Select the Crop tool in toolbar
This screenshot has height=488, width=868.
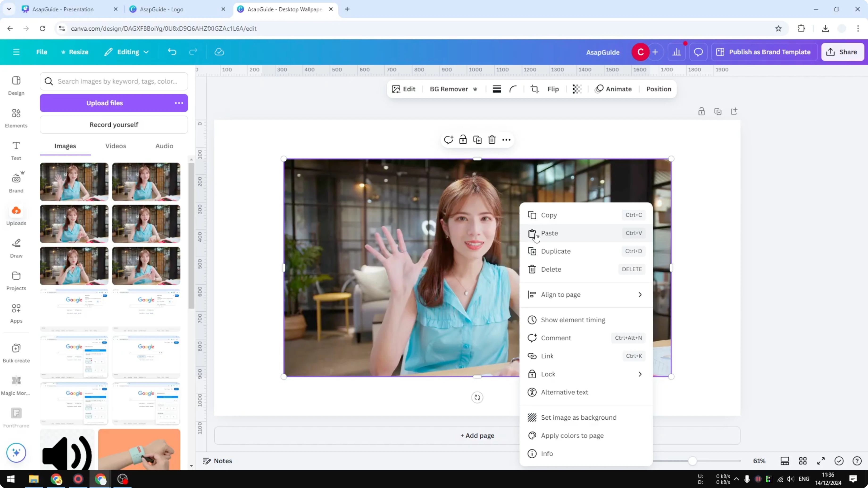(535, 89)
